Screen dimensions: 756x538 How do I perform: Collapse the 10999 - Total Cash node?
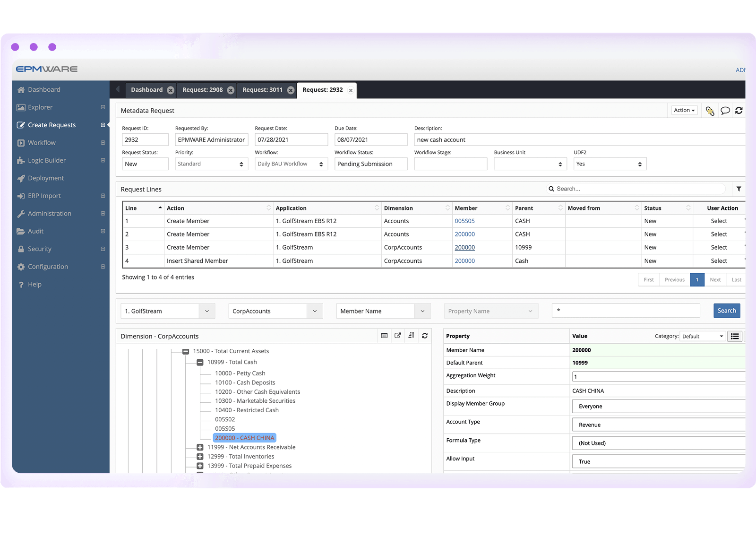[x=200, y=362]
